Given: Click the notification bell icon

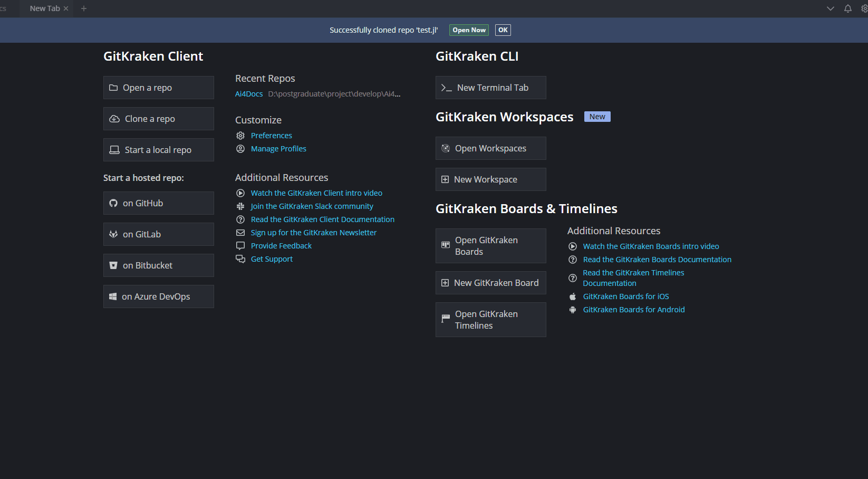Looking at the screenshot, I should [x=848, y=8].
